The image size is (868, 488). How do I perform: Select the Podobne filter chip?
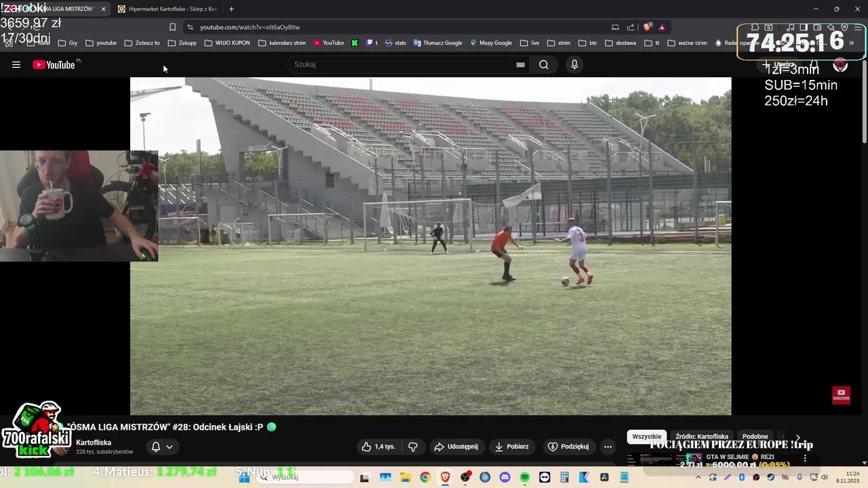coord(755,437)
